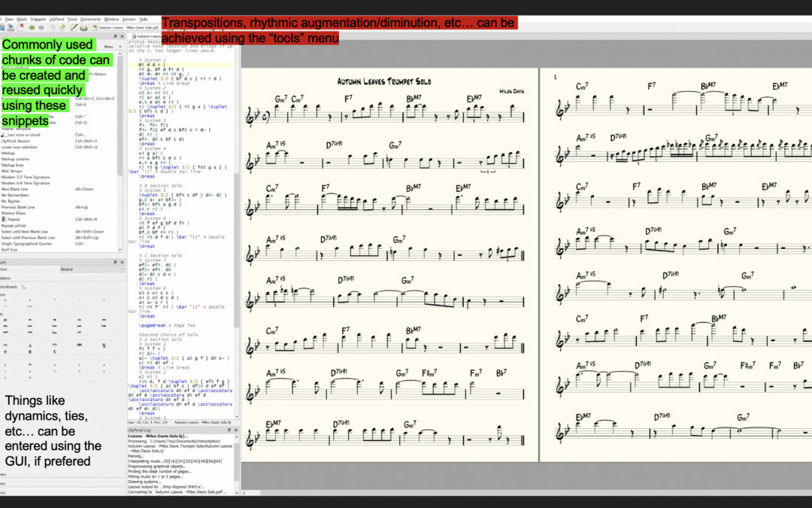The height and width of the screenshot is (508, 812).
Task: Insert a segno sign from Quick Insert
Action: tap(104, 345)
